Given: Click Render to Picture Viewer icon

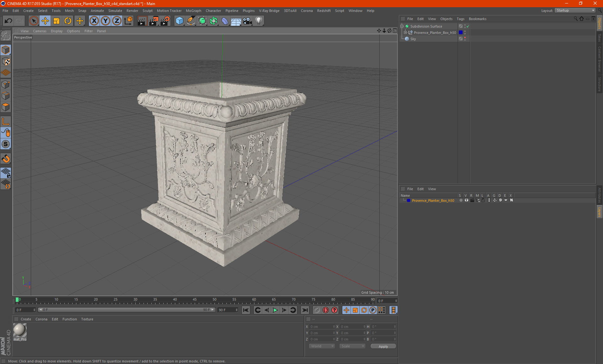Looking at the screenshot, I should point(153,21).
